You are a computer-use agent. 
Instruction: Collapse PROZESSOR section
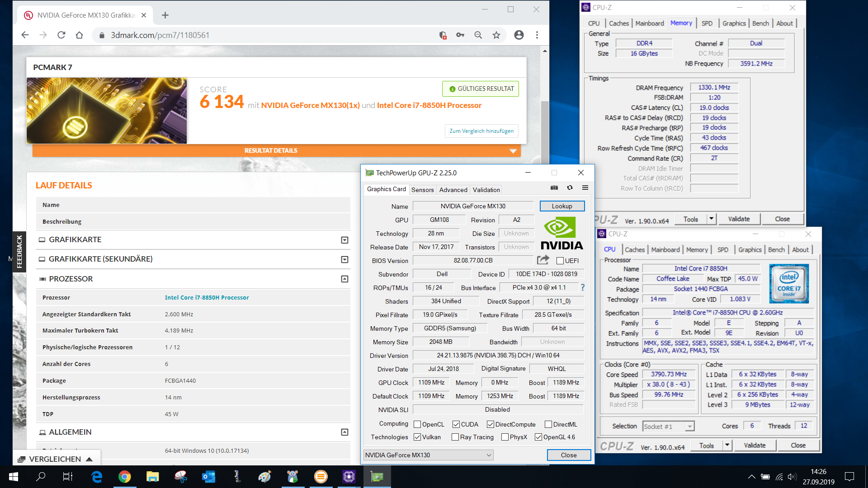pos(344,279)
